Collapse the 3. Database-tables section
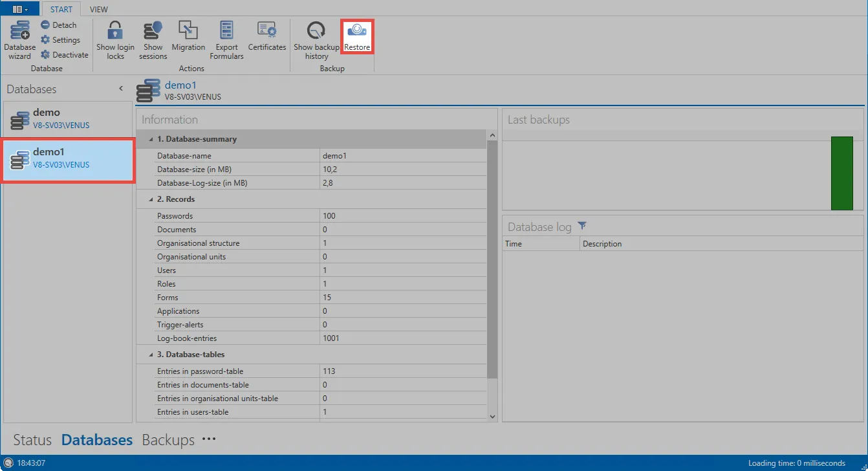868x471 pixels. point(151,355)
